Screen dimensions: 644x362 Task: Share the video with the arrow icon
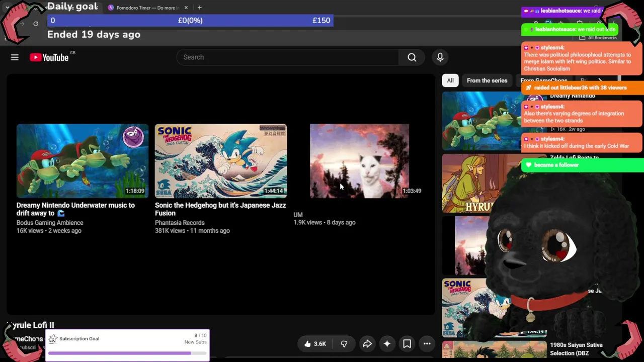click(367, 344)
